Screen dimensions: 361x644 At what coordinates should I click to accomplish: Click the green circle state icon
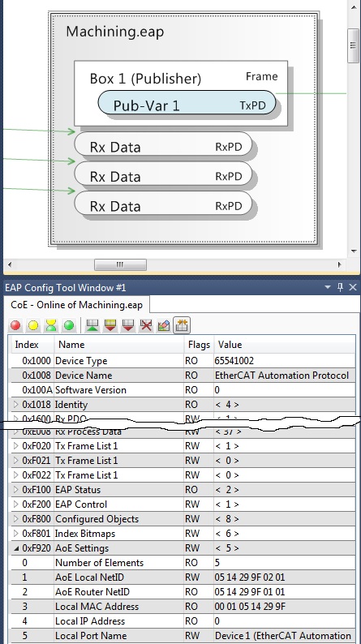point(69,325)
